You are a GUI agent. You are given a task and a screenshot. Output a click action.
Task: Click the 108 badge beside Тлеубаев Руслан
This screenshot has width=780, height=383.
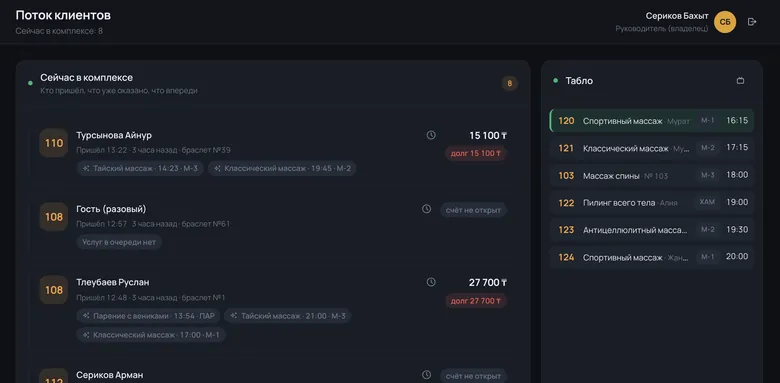pyautogui.click(x=54, y=290)
